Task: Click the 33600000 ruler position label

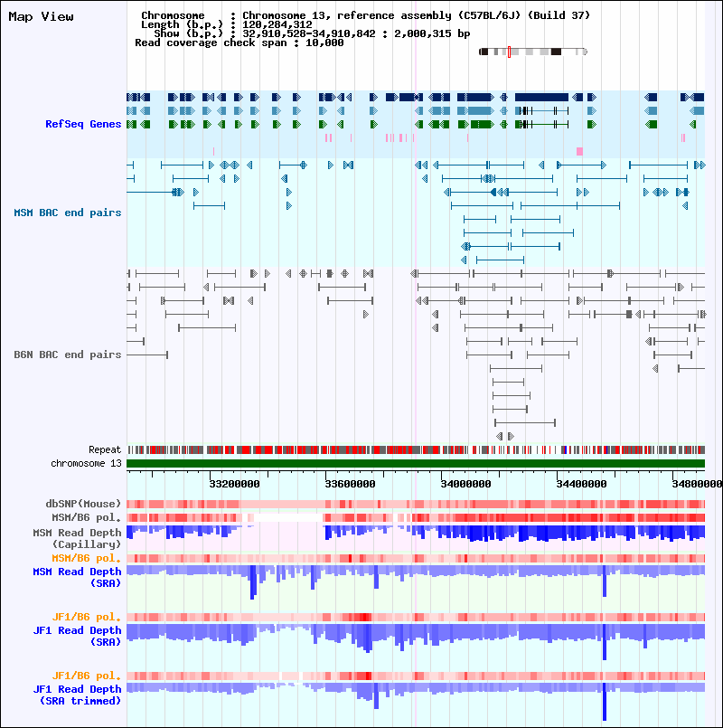Action: click(x=350, y=484)
